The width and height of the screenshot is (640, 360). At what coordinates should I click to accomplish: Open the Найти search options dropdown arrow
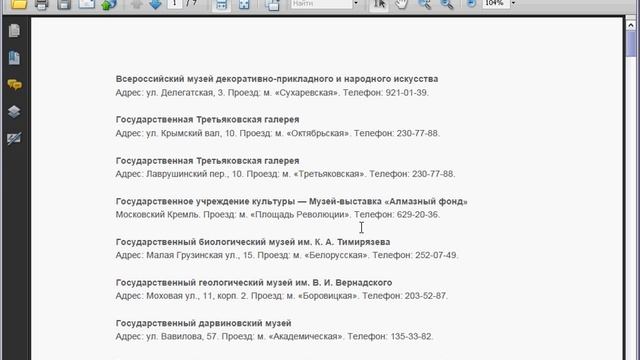point(356,4)
